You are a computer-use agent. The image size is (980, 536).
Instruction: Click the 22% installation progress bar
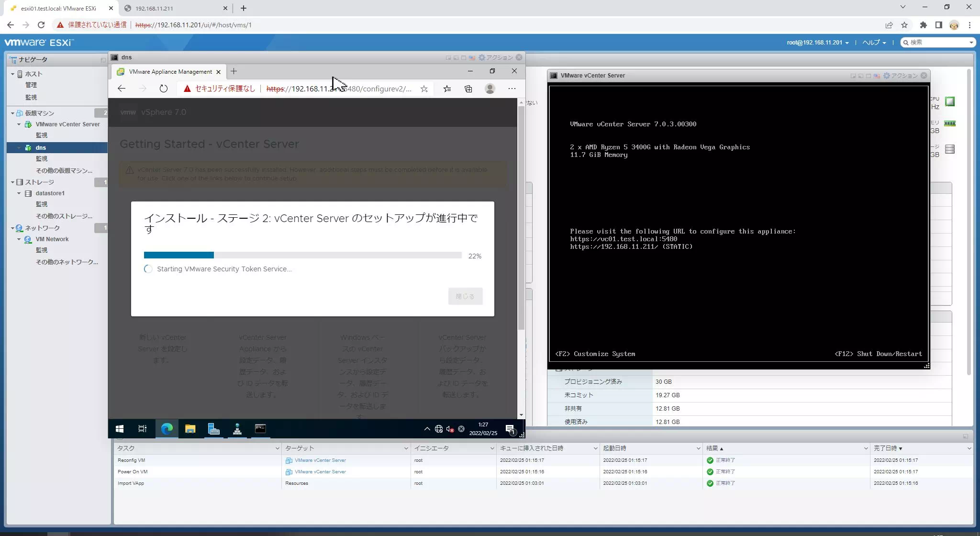pyautogui.click(x=302, y=256)
